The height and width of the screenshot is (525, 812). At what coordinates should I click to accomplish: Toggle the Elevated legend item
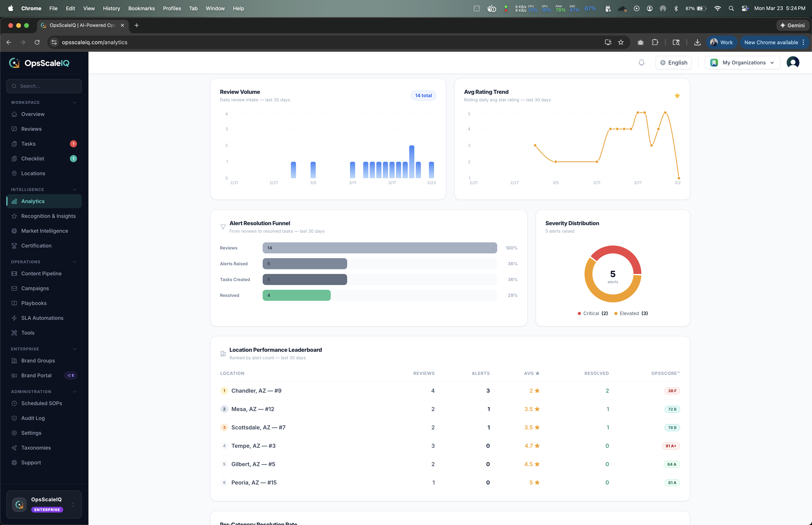(631, 313)
